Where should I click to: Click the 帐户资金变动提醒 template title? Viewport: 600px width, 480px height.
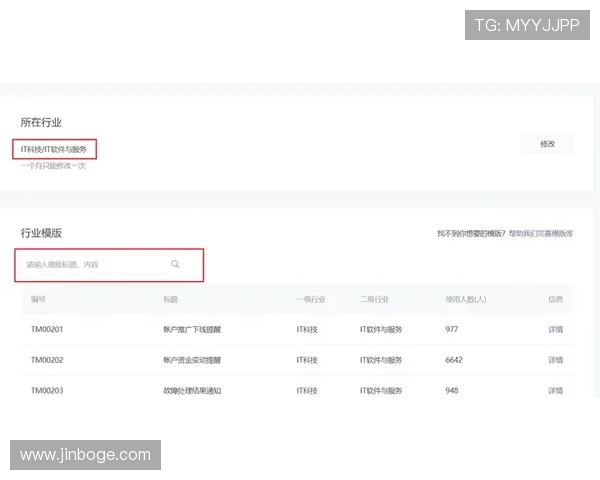coord(191,359)
